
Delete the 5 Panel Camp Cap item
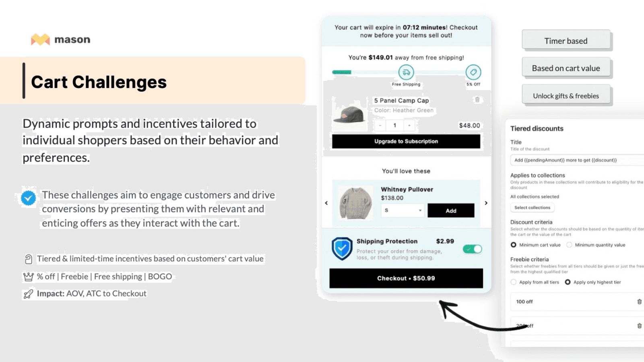click(x=477, y=100)
